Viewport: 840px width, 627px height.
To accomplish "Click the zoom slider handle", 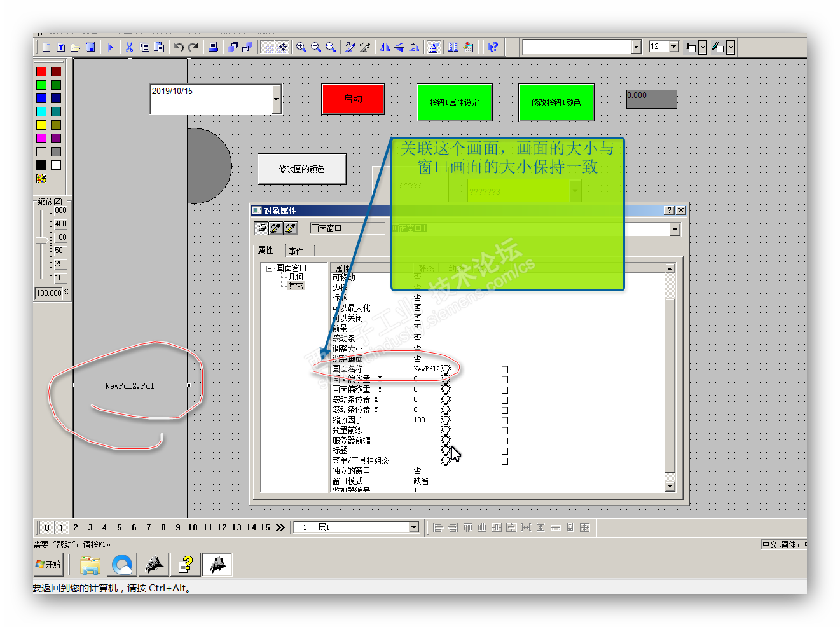I will (41, 241).
